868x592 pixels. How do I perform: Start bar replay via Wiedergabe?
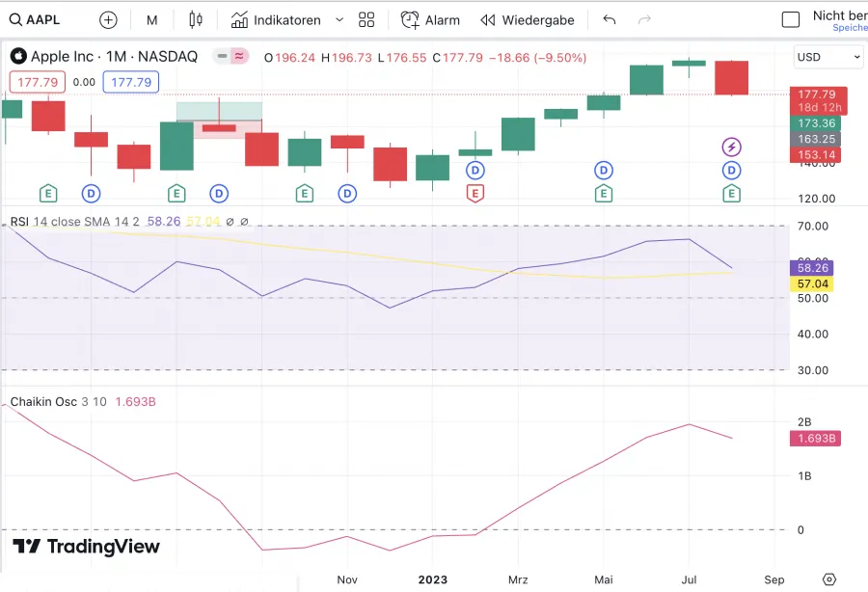pos(528,19)
